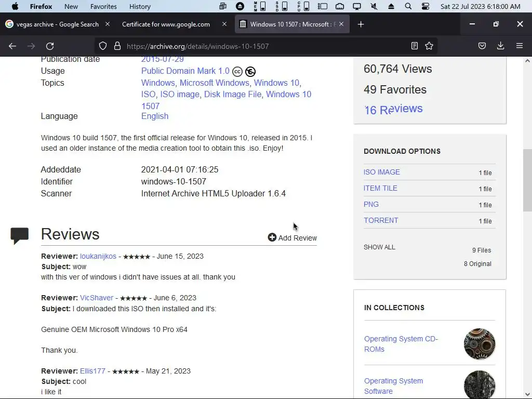
Task: Click the sidebar panel icon in menu bar
Action: tap(322, 6)
